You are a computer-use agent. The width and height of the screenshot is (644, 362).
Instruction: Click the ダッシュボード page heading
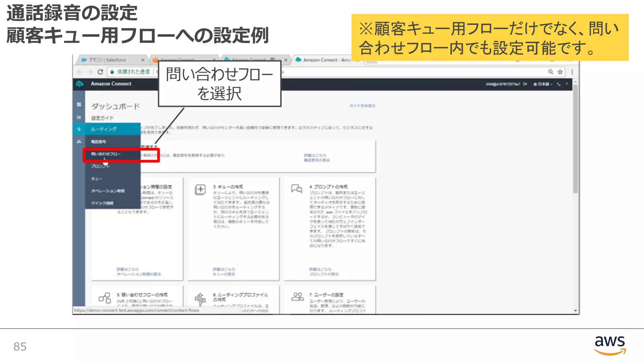click(115, 106)
